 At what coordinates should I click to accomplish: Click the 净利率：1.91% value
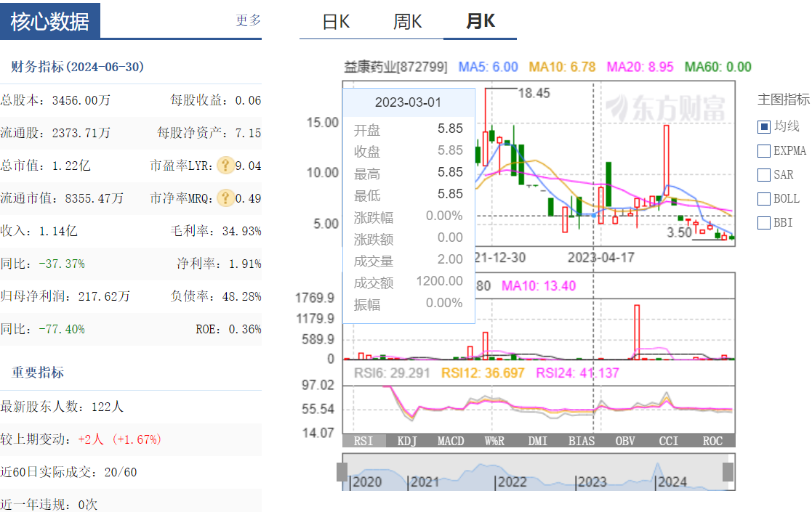click(219, 264)
